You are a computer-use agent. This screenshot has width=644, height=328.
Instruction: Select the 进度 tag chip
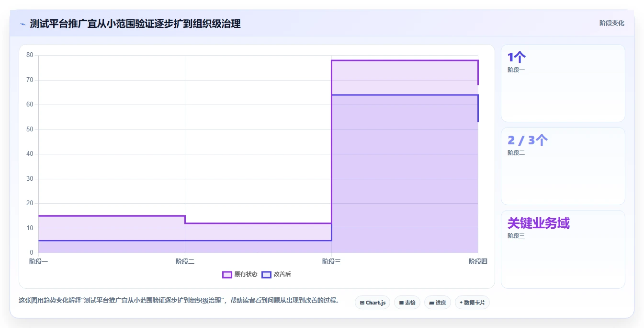click(x=438, y=303)
